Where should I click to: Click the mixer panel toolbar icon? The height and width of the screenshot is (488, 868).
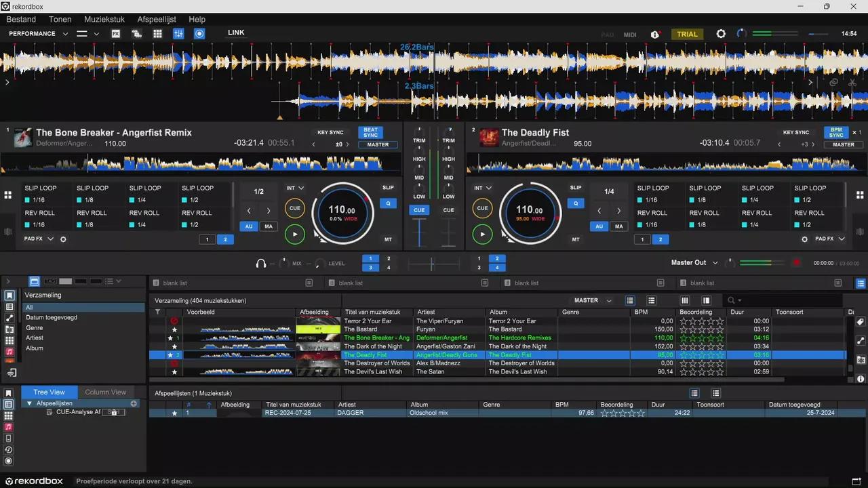[179, 34]
